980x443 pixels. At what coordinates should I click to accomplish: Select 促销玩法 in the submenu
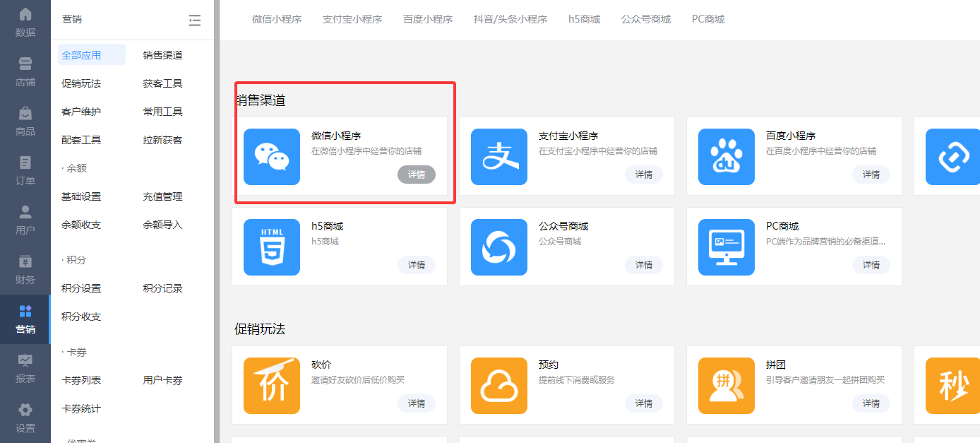(81, 83)
